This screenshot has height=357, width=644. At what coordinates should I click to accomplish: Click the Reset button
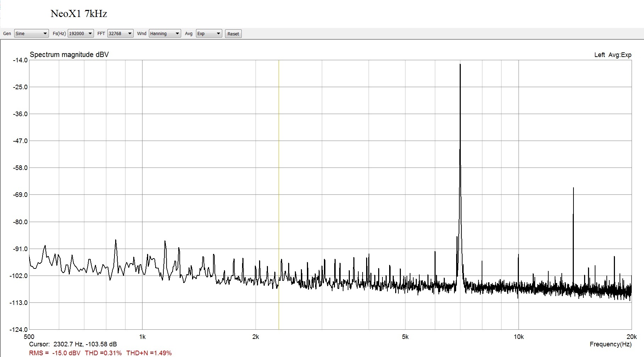pos(233,34)
